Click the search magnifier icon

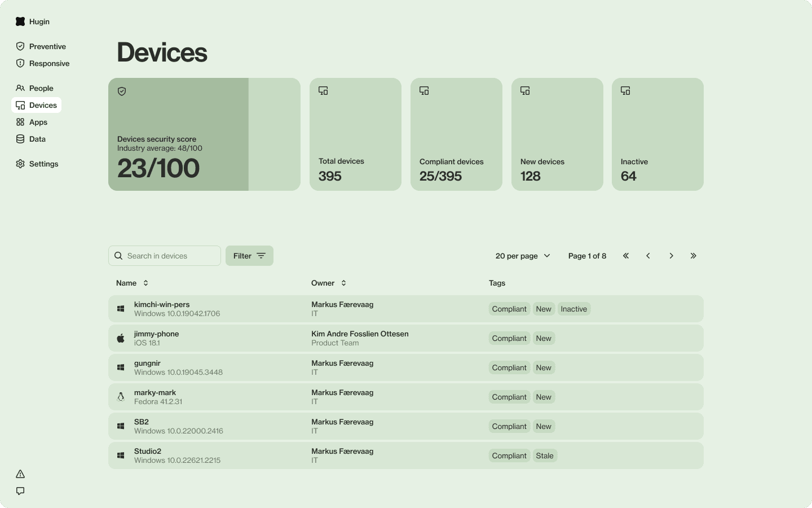118,256
